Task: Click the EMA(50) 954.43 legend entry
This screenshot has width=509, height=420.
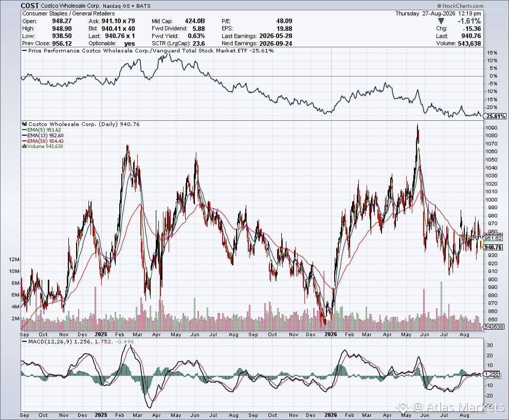Action: [x=43, y=141]
